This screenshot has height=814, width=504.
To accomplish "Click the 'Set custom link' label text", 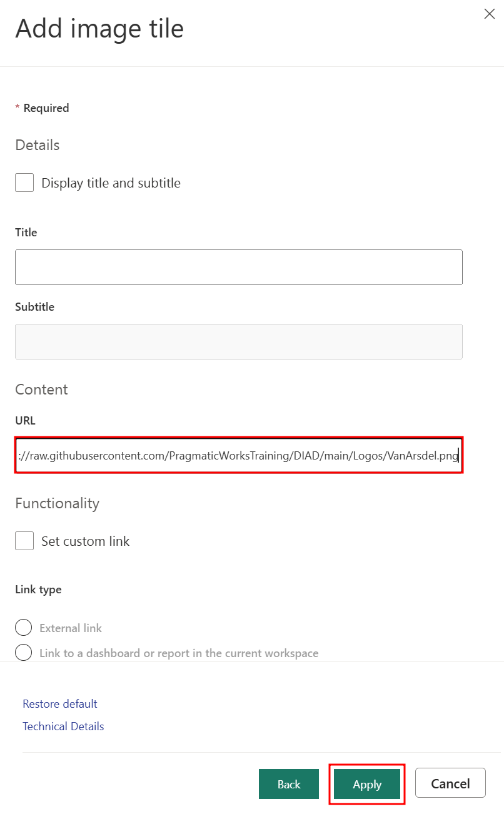I will click(x=85, y=541).
